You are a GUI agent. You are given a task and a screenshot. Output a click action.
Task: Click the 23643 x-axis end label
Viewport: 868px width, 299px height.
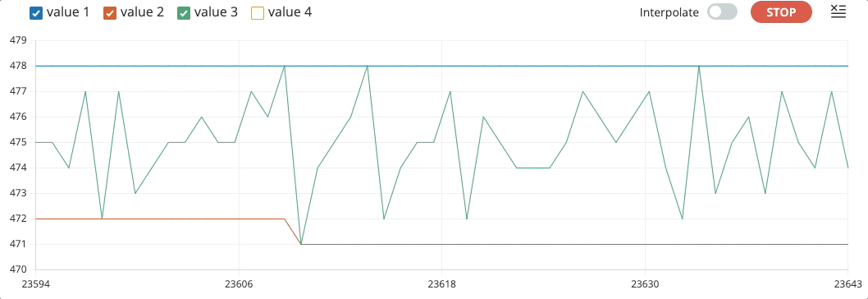848,284
